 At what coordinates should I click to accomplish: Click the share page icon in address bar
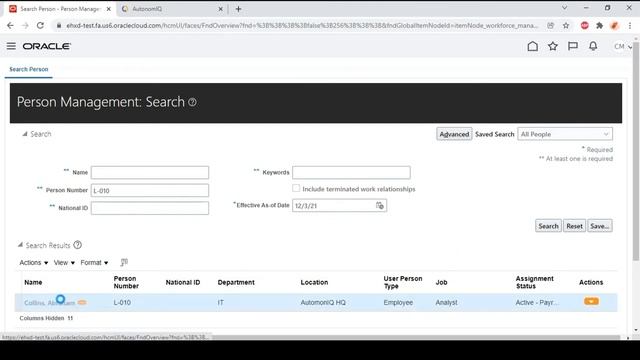[x=551, y=25]
